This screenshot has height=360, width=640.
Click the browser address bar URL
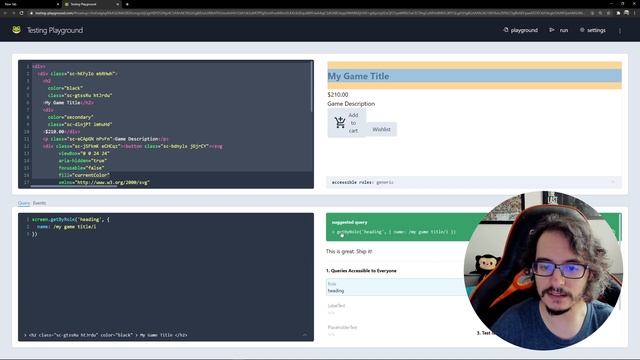[x=310, y=13]
